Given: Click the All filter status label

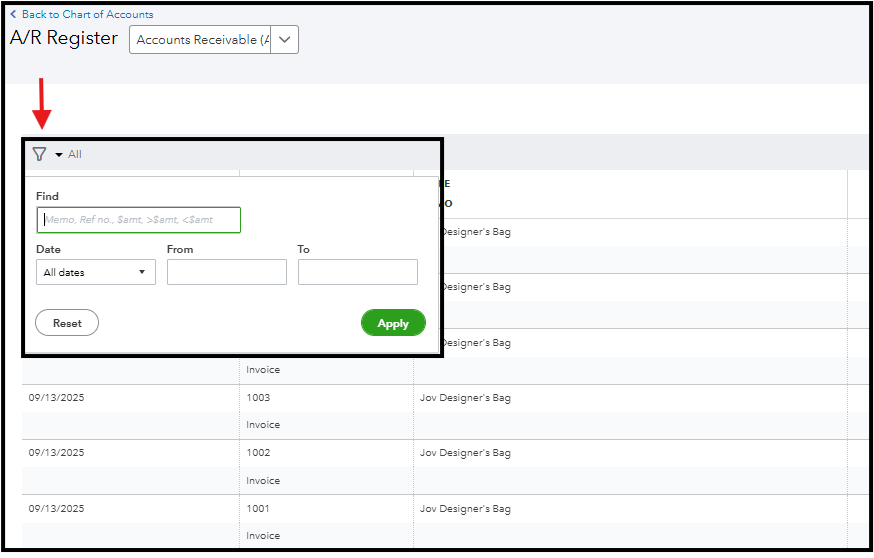Looking at the screenshot, I should 75,155.
